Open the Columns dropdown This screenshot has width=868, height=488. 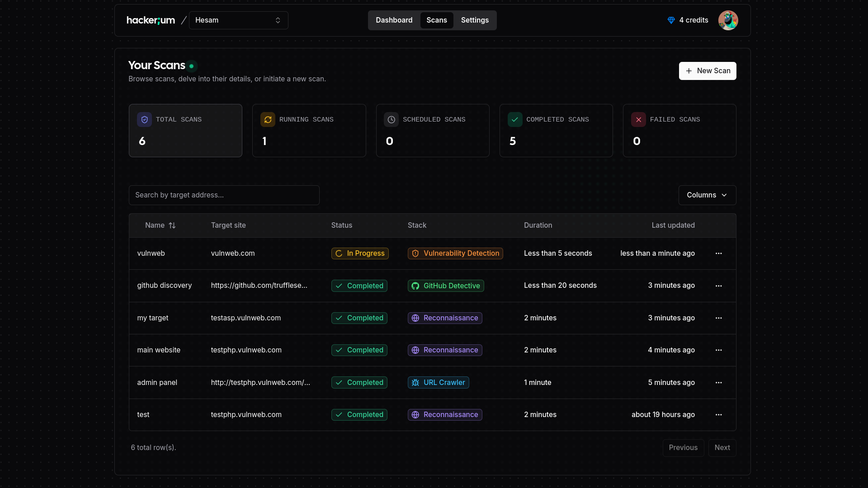(707, 195)
